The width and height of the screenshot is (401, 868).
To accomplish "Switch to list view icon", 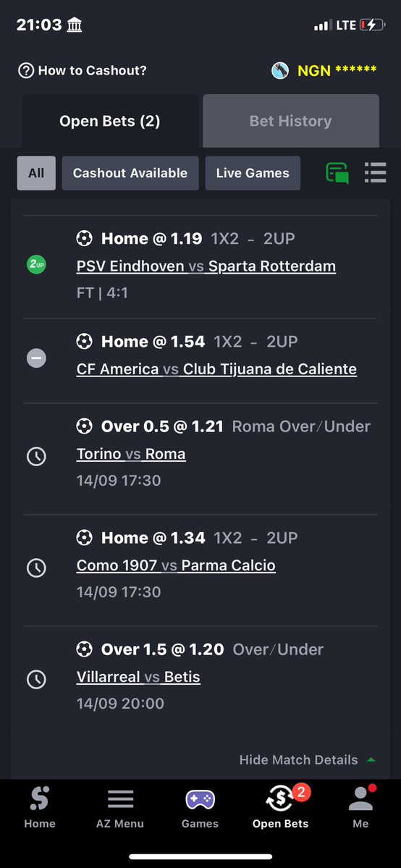I will pos(376,173).
